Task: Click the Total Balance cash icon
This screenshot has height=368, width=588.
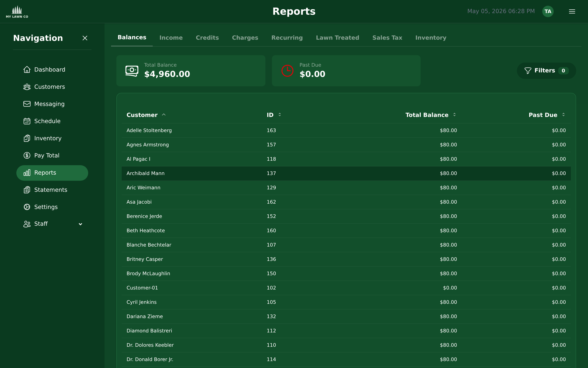Action: pyautogui.click(x=132, y=71)
